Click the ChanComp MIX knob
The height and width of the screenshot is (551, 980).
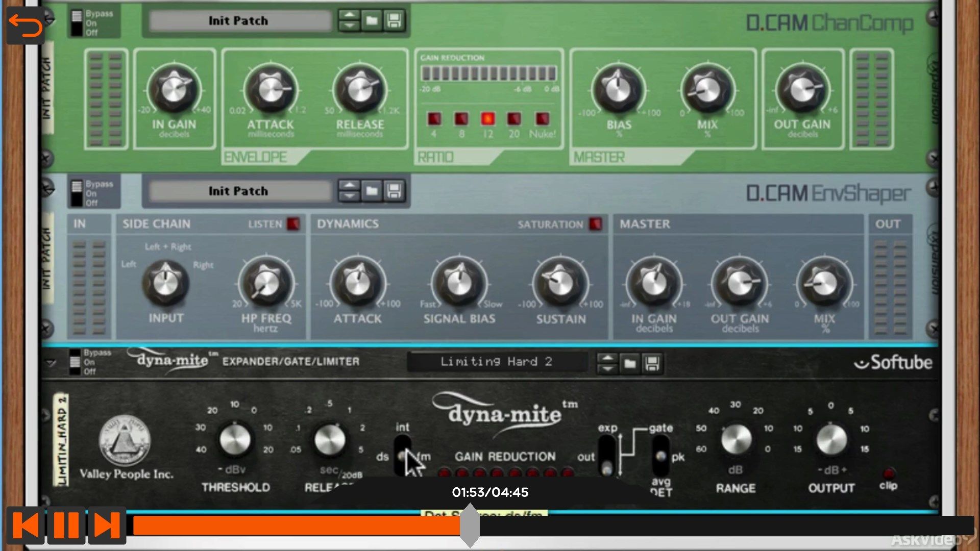(707, 90)
